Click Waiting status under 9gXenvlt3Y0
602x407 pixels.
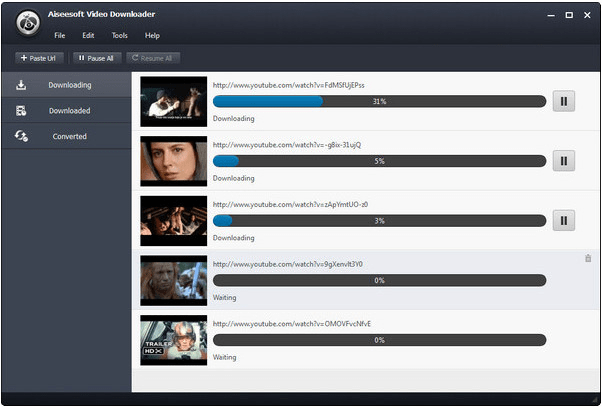[x=225, y=298]
